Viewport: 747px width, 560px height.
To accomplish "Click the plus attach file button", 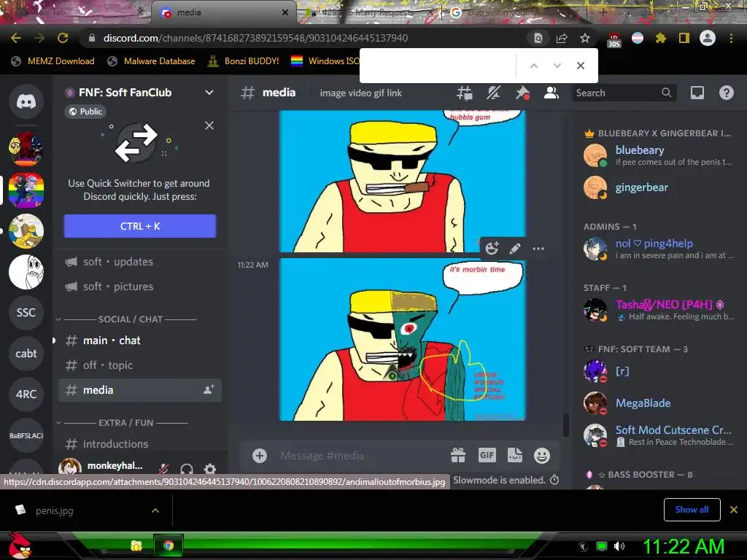I will coord(260,456).
